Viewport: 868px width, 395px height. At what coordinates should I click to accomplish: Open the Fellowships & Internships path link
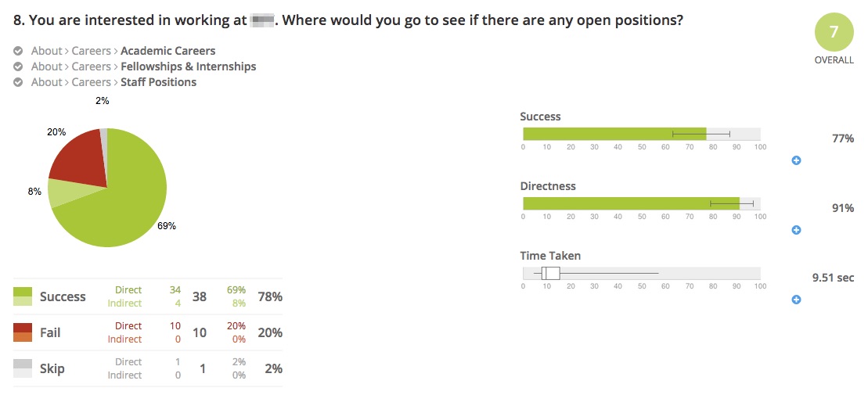[188, 66]
